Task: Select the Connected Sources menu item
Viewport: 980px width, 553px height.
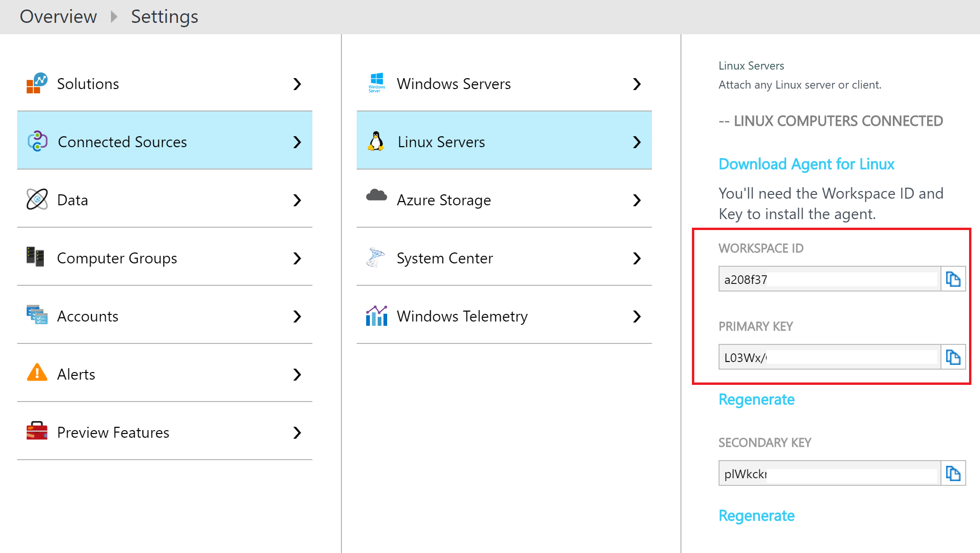Action: click(x=164, y=141)
